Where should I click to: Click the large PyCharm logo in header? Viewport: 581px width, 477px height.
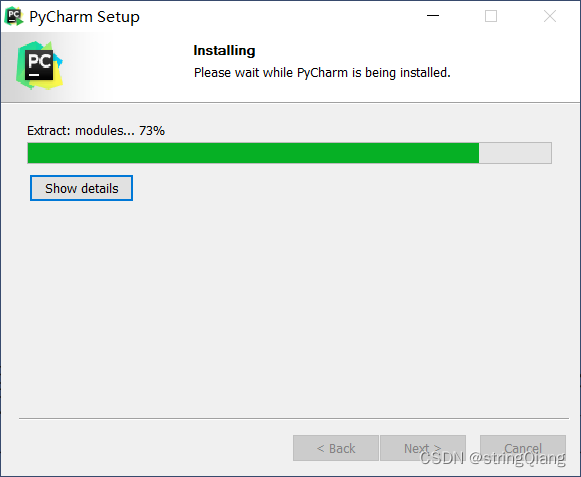pos(40,66)
